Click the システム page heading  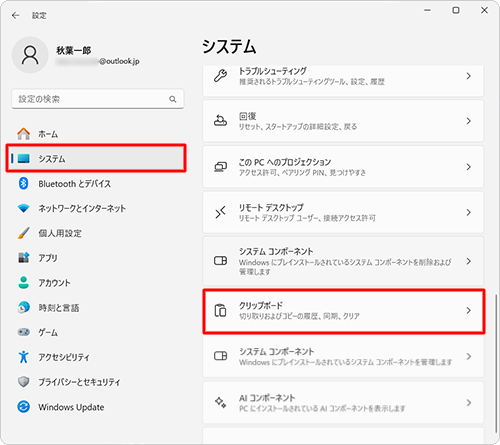tap(229, 46)
